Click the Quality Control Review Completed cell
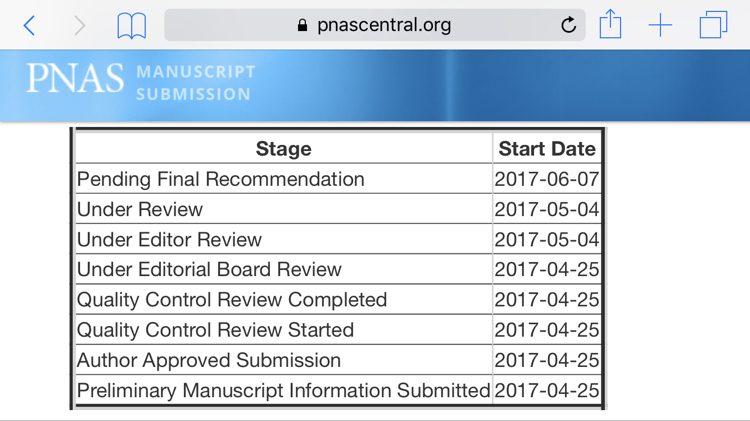Viewport: 750px width, 421px height. (x=232, y=300)
